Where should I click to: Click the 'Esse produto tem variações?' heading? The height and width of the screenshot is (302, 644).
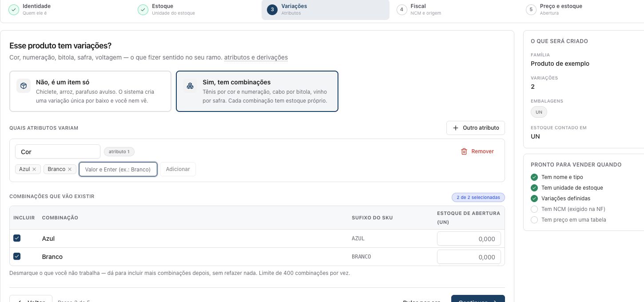pyautogui.click(x=60, y=46)
